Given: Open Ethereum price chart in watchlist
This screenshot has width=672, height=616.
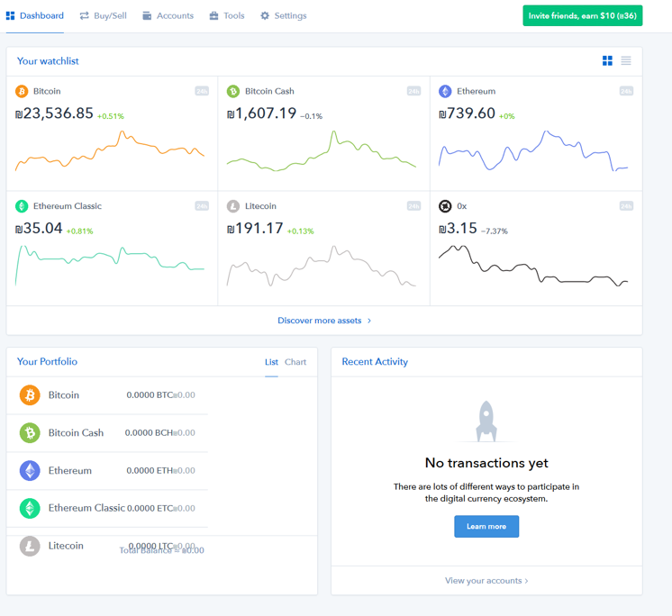Looking at the screenshot, I should pos(533,150).
